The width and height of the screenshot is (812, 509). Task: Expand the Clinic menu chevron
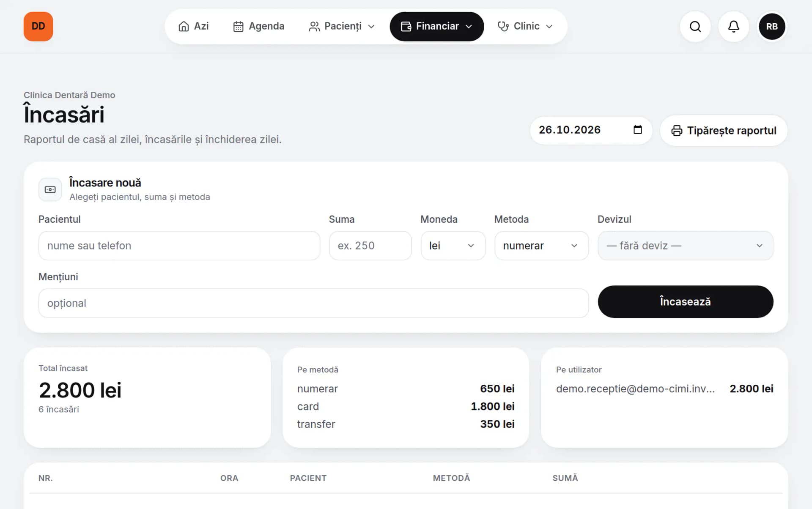[549, 26]
